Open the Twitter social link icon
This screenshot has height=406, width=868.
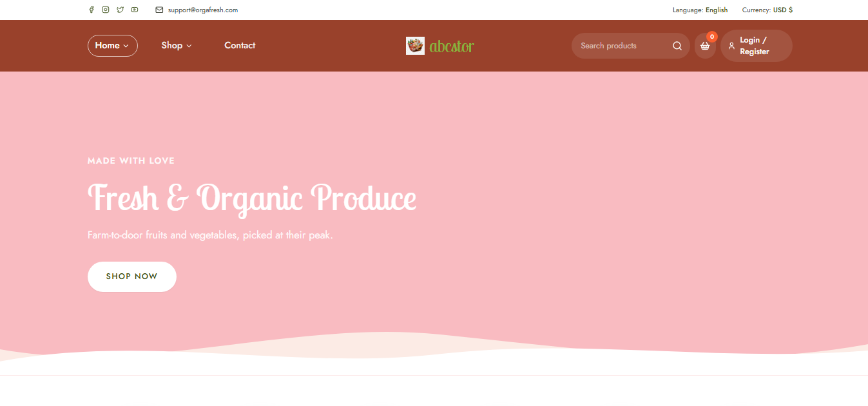tap(120, 10)
